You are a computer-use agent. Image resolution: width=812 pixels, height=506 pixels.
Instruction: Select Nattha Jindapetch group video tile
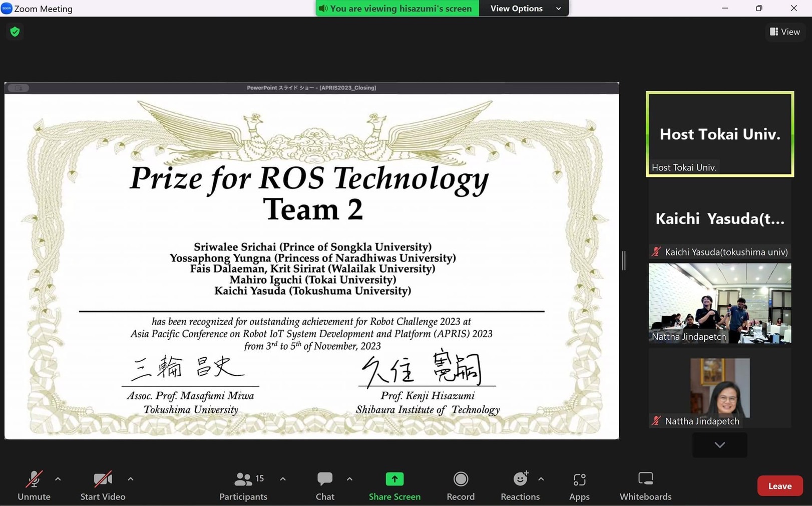point(720,303)
